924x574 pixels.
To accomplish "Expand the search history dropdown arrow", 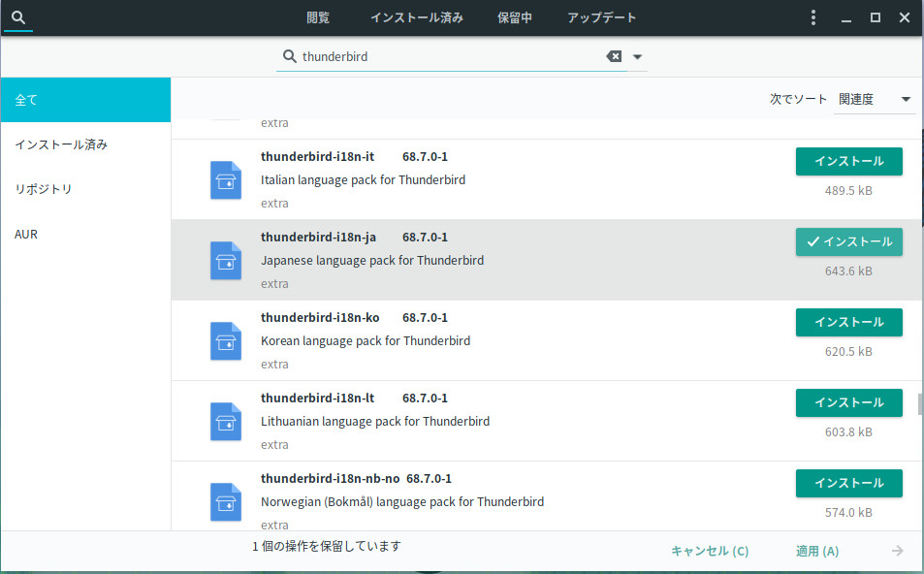I will [637, 57].
